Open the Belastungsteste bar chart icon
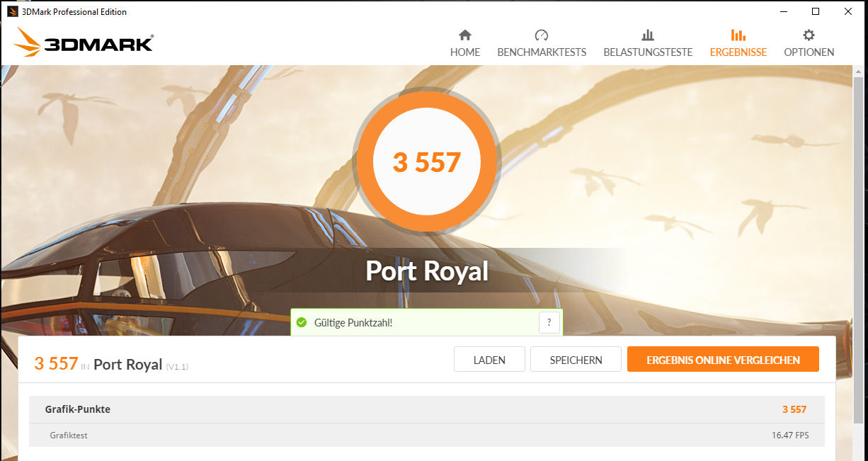Image resolution: width=868 pixels, height=461 pixels. coord(648,35)
